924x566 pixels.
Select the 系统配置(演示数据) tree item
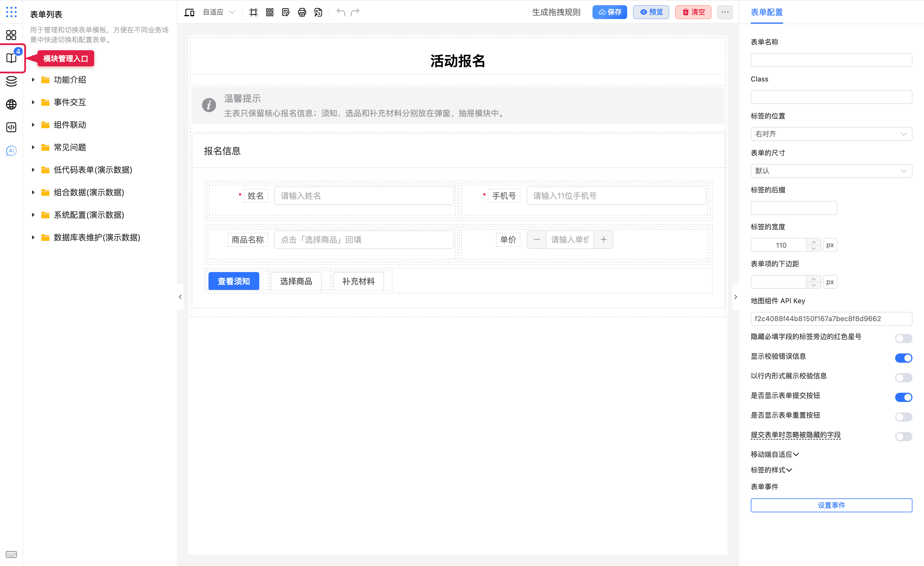pyautogui.click(x=88, y=215)
